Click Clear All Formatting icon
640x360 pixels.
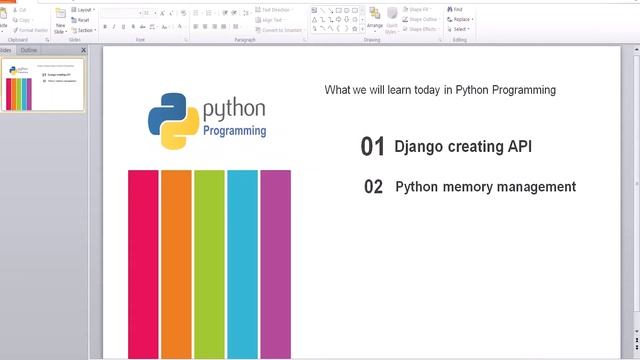click(184, 13)
